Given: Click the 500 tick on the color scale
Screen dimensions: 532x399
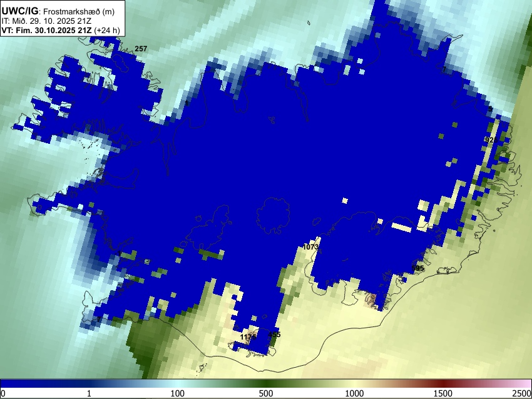Looking at the screenshot, I should point(265,393).
